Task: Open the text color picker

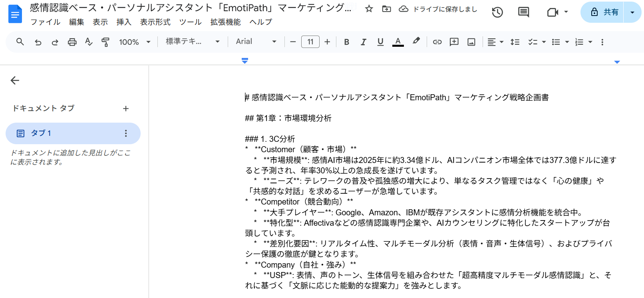Action: [398, 42]
